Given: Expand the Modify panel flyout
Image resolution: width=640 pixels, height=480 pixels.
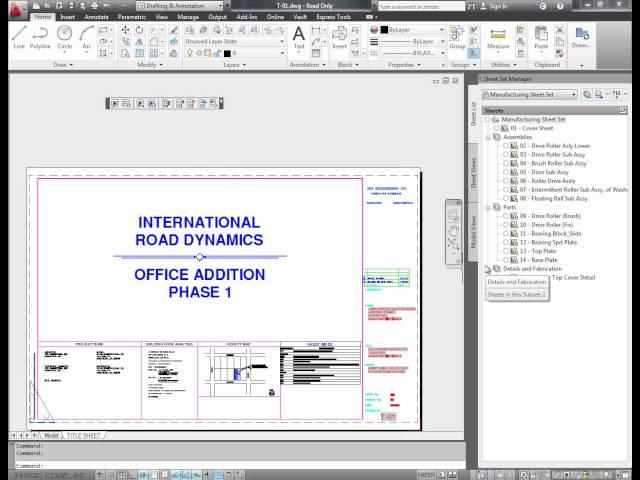Looking at the screenshot, I should [x=150, y=64].
